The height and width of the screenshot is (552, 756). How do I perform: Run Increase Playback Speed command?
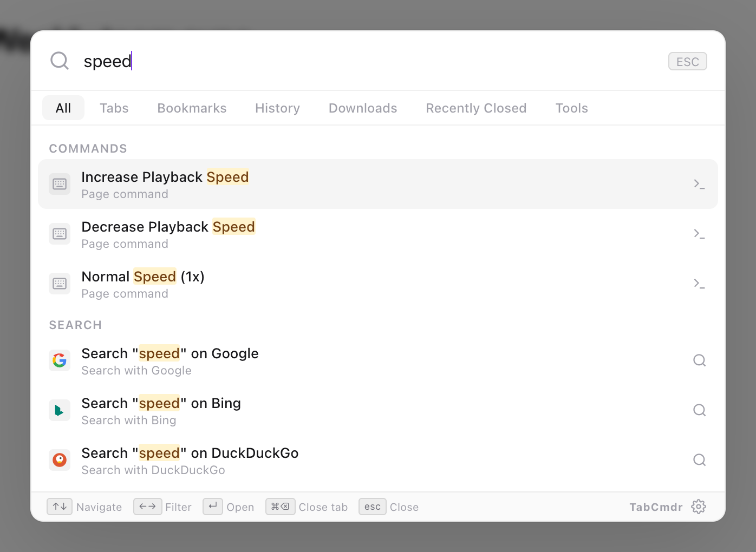[378, 184]
